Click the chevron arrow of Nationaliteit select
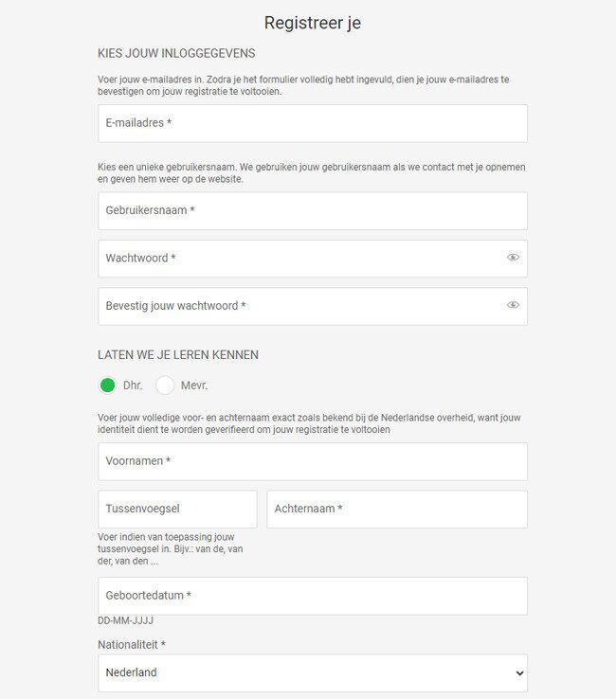This screenshot has height=699, width=616. click(x=519, y=673)
